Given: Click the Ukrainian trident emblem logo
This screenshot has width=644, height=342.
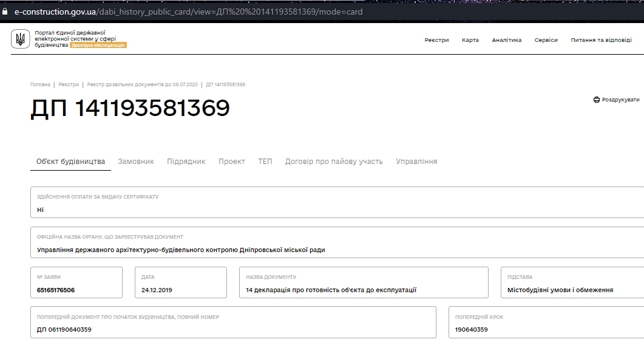Looking at the screenshot, I should point(20,39).
